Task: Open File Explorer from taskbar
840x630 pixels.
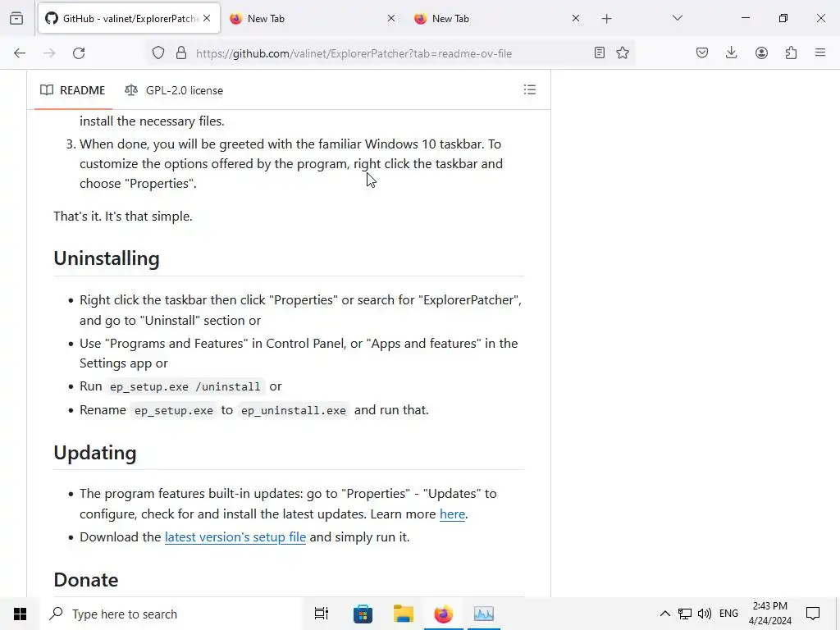Action: [404, 614]
